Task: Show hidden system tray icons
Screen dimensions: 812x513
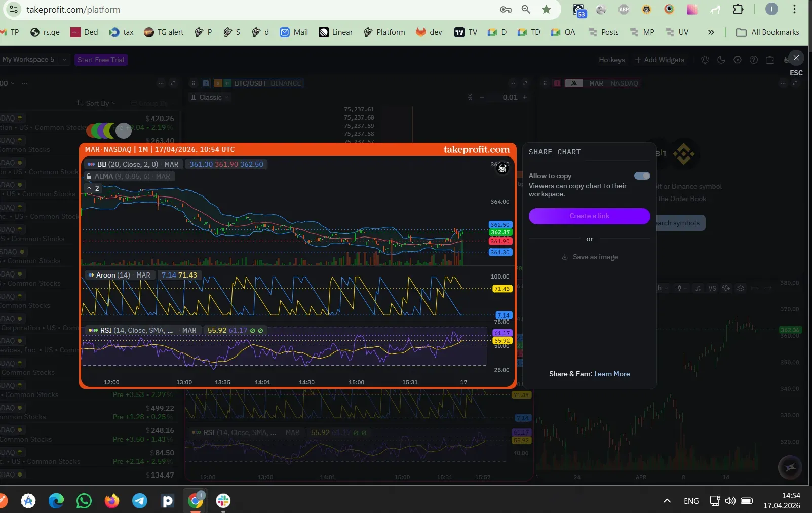Action: 667,501
